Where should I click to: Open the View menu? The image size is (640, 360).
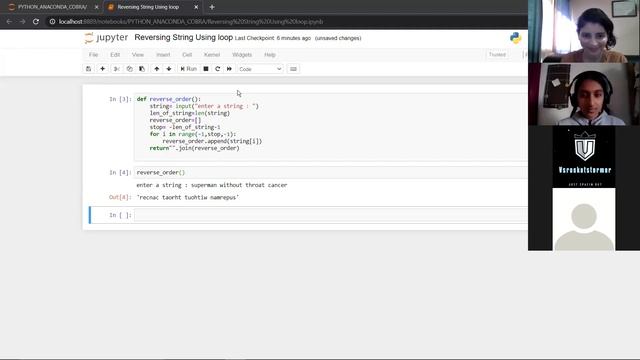tap(138, 55)
